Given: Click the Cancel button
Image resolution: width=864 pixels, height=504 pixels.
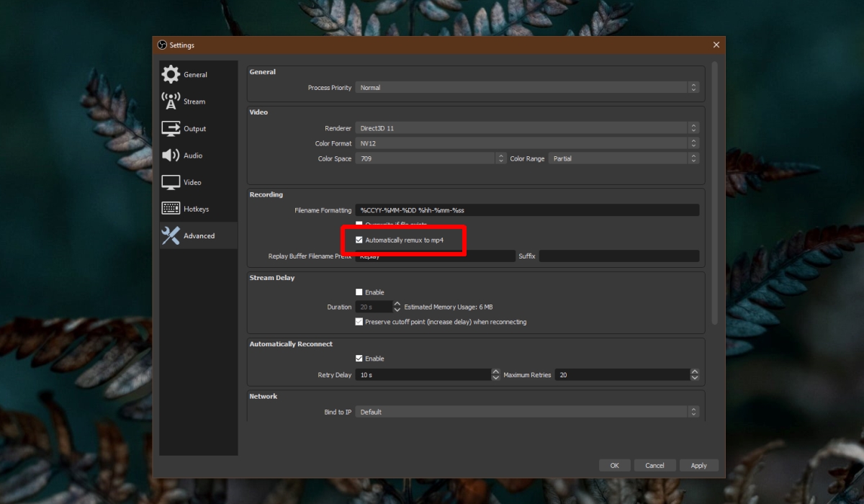Looking at the screenshot, I should click(x=654, y=465).
